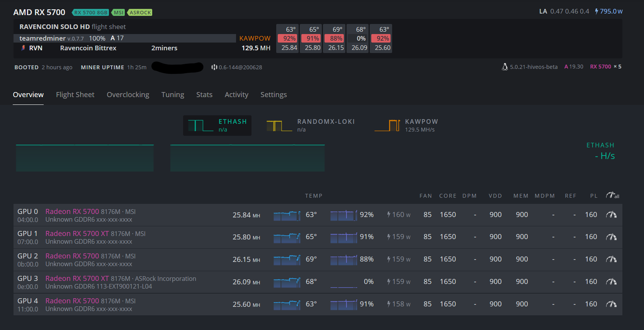Click the Hive agent version icon
Image resolution: width=644 pixels, height=330 pixels.
pos(214,67)
